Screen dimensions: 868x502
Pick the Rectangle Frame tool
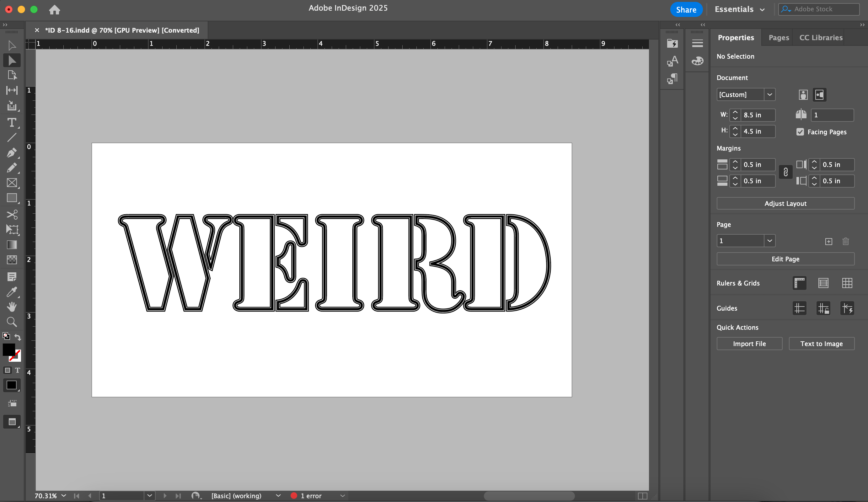pos(12,183)
